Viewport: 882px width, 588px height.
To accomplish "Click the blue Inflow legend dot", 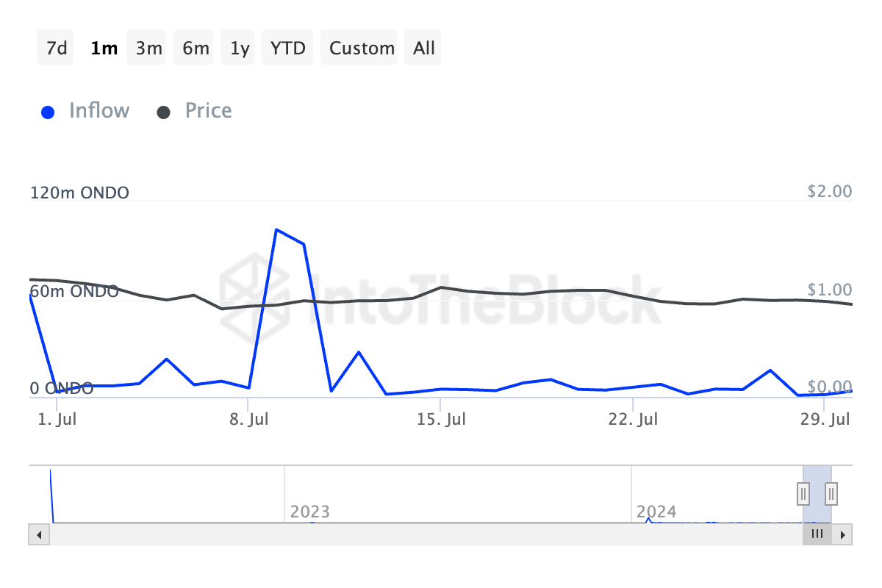I will click(48, 112).
